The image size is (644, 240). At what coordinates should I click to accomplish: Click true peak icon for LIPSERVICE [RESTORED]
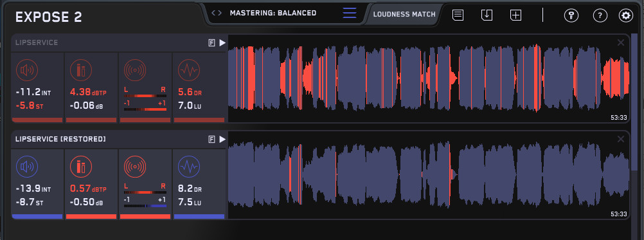[x=81, y=167]
